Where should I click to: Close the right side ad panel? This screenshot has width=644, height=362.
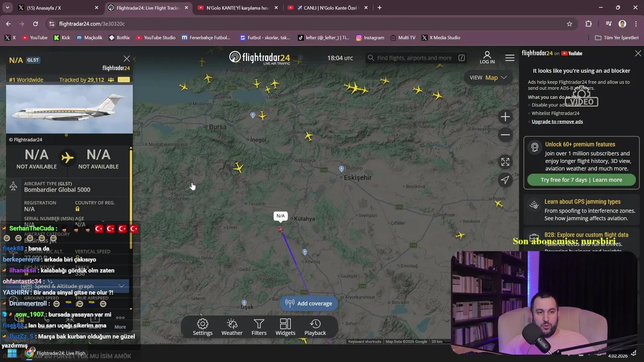(638, 53)
